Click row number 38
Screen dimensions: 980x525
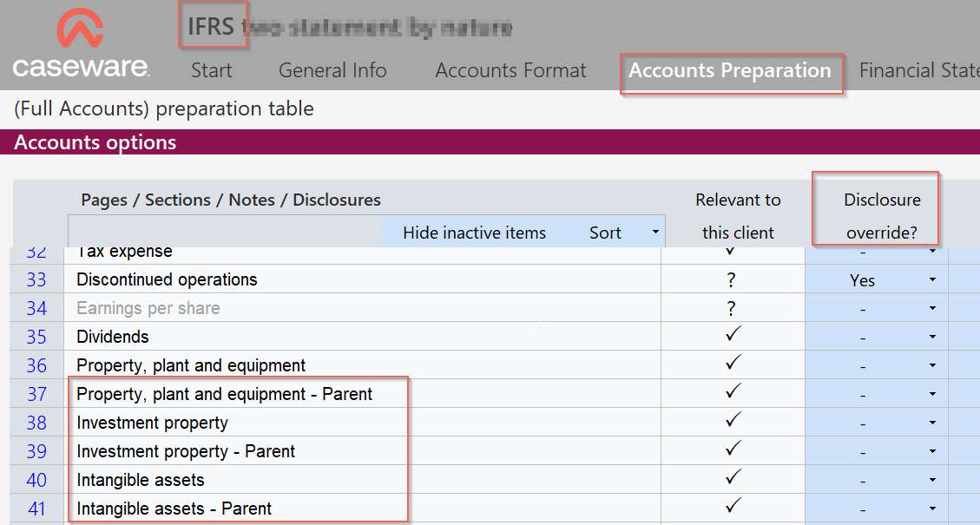click(36, 423)
